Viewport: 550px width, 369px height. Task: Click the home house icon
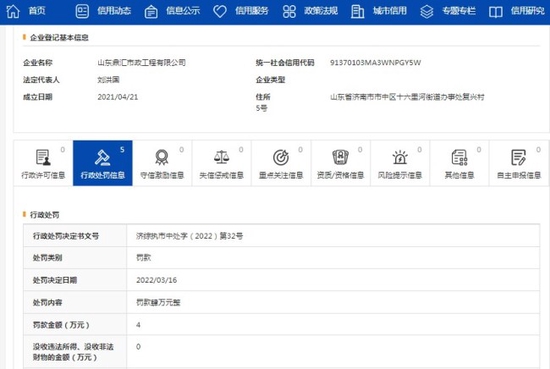pyautogui.click(x=13, y=11)
